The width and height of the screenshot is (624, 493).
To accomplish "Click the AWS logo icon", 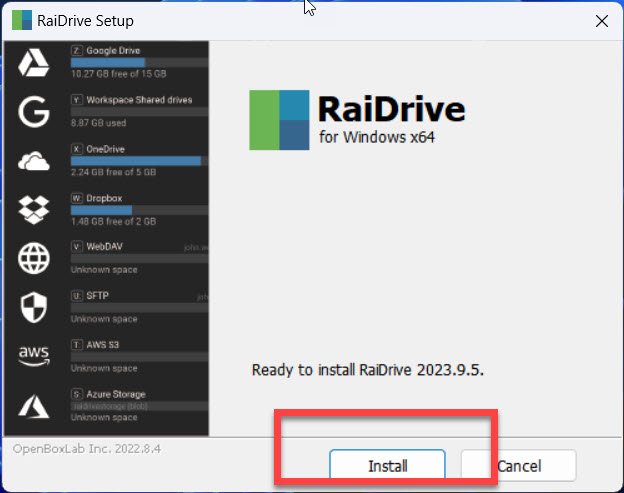I will 34,356.
